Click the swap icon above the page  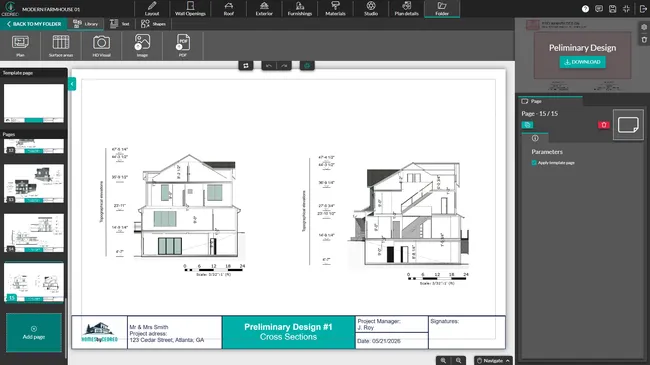pyautogui.click(x=246, y=66)
